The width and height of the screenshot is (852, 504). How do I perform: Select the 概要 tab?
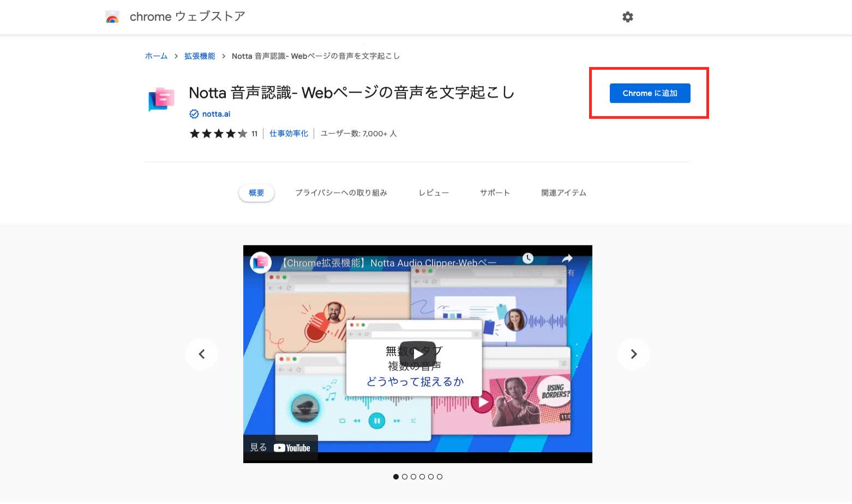tap(256, 193)
